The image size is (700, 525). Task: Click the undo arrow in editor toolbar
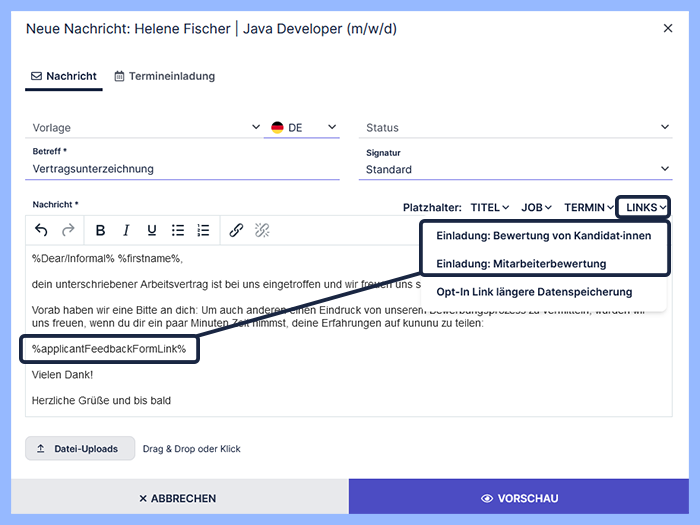pyautogui.click(x=41, y=230)
